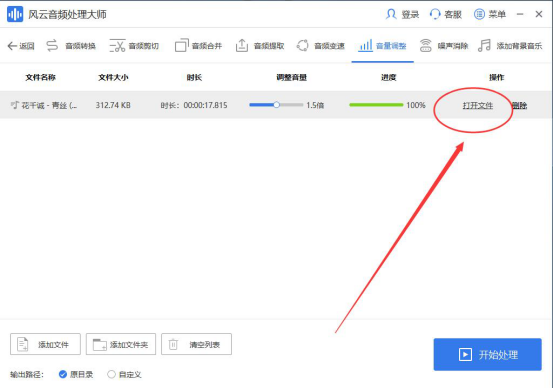Click 登录 text link

[410, 14]
